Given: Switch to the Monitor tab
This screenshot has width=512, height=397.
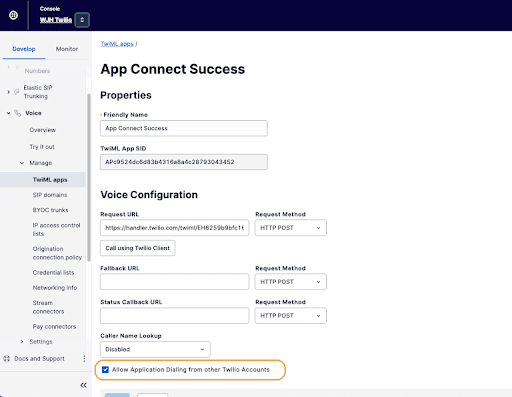Looking at the screenshot, I should coord(67,49).
